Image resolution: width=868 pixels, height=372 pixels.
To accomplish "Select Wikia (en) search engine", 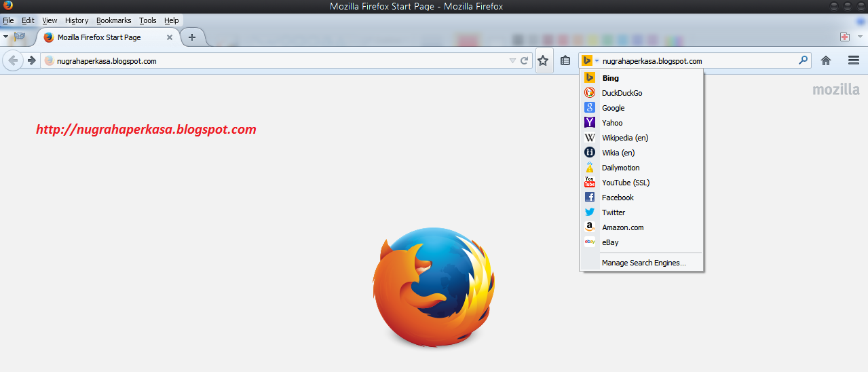I will pyautogui.click(x=641, y=153).
